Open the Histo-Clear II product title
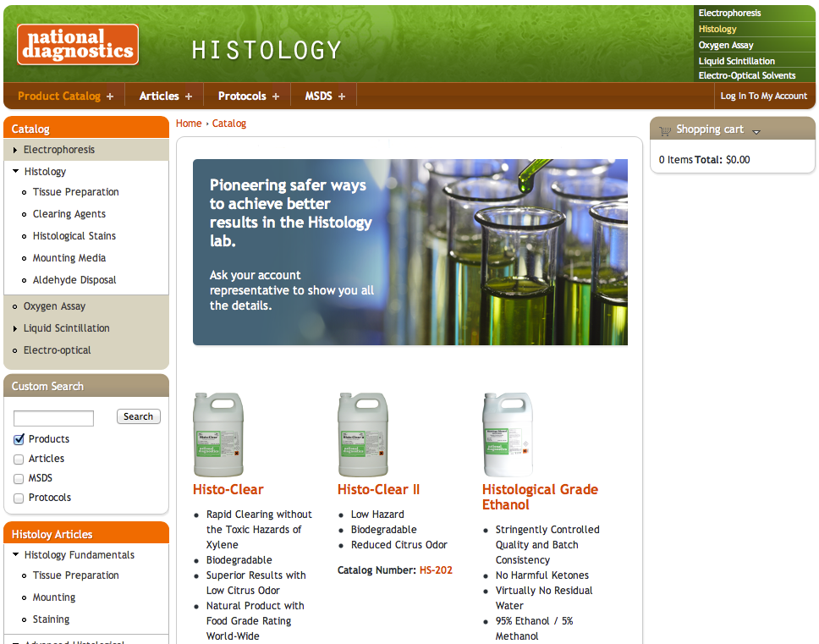This screenshot has width=819, height=644. pyautogui.click(x=379, y=490)
